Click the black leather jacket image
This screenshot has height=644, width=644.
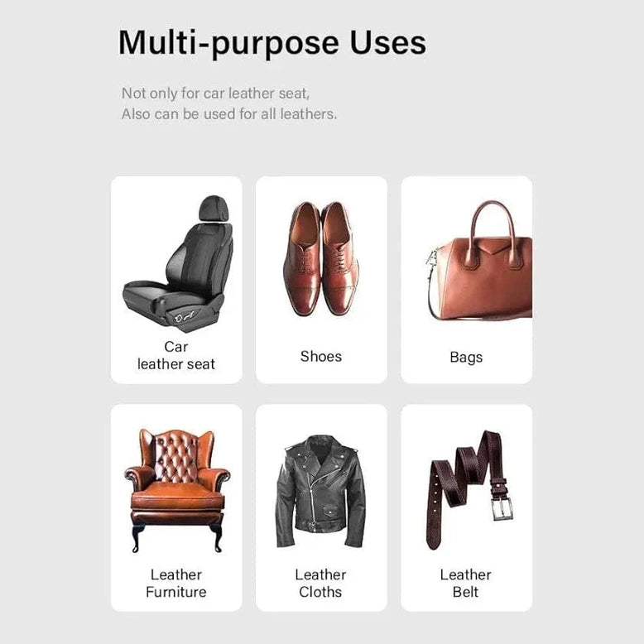(x=321, y=491)
